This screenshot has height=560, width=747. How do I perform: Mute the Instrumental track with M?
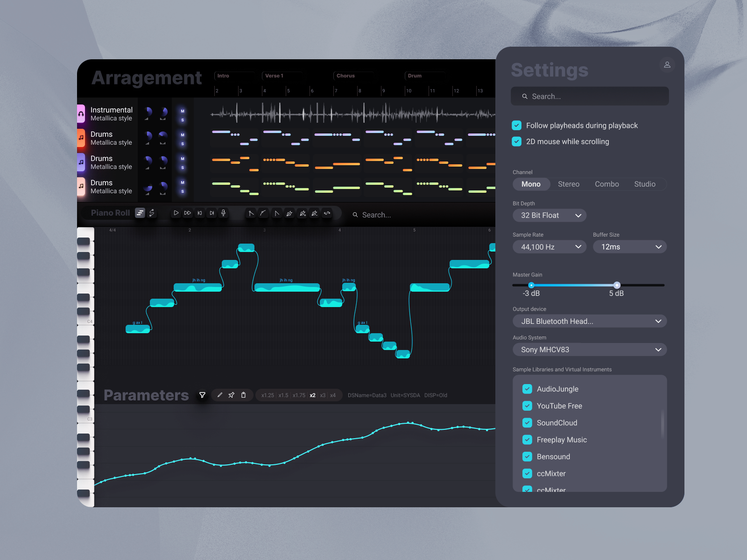pyautogui.click(x=183, y=111)
